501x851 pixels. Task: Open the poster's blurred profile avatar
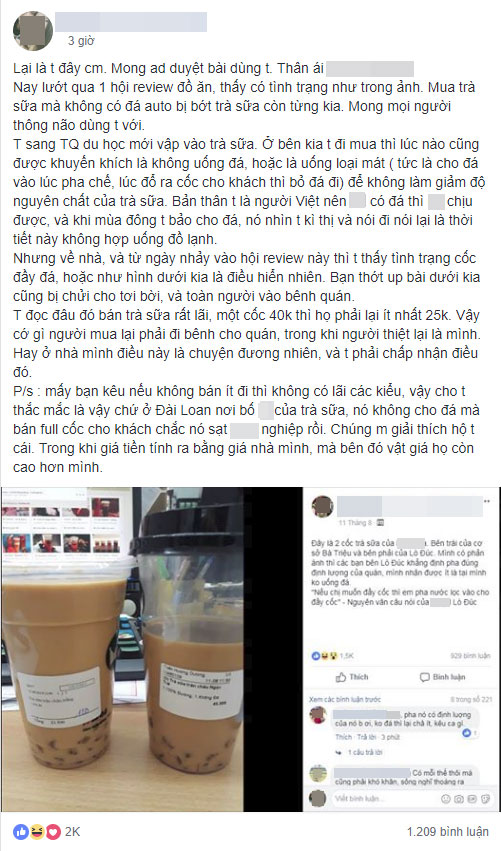click(33, 30)
